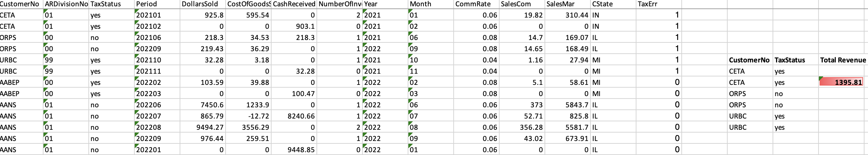
Task: Select the red highlighted 1395.81 cell
Action: click(841, 82)
